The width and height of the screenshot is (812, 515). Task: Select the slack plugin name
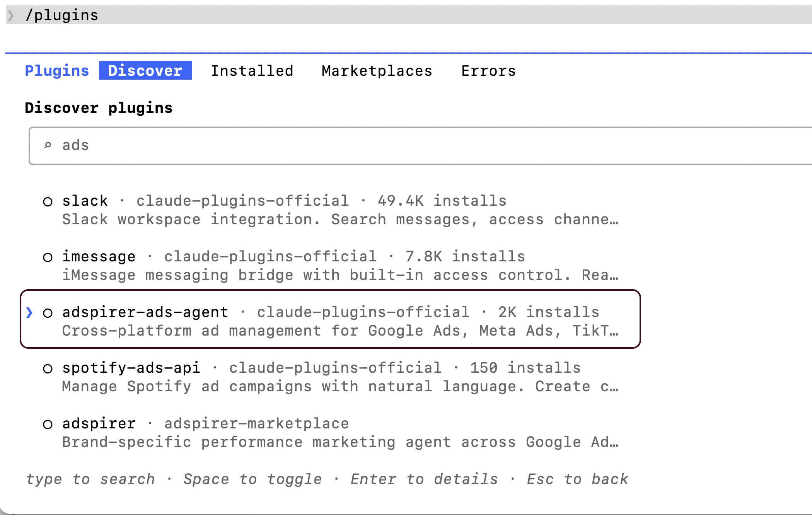point(85,201)
